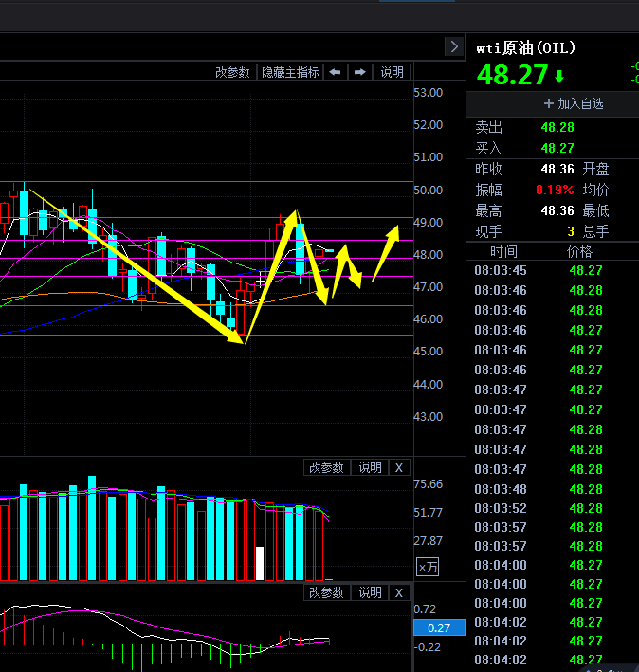Open 改参数 for the main chart
This screenshot has height=672, width=639.
(232, 72)
